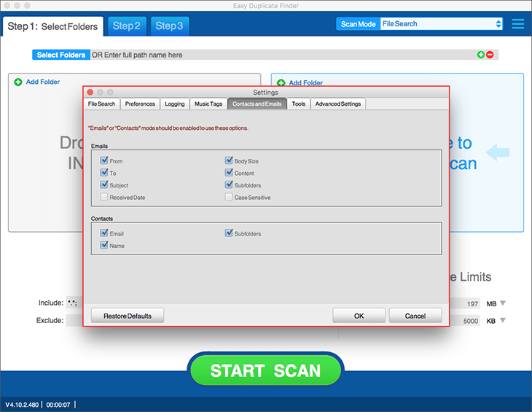The image size is (532, 412).
Task: Switch to the File Search settings tab
Action: 102,104
